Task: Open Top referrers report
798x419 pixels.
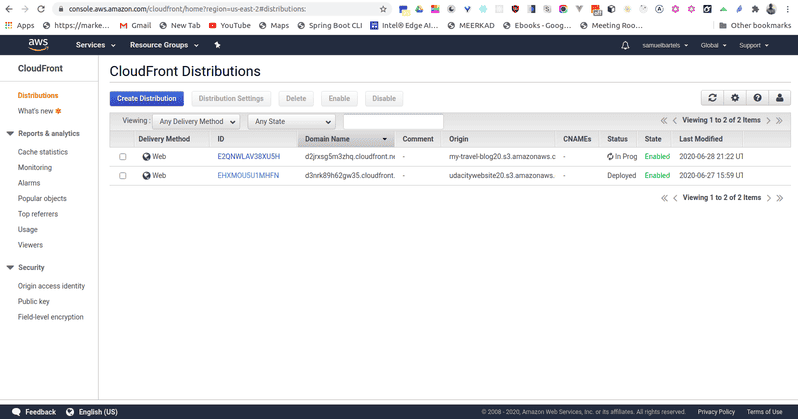Action: 38,214
